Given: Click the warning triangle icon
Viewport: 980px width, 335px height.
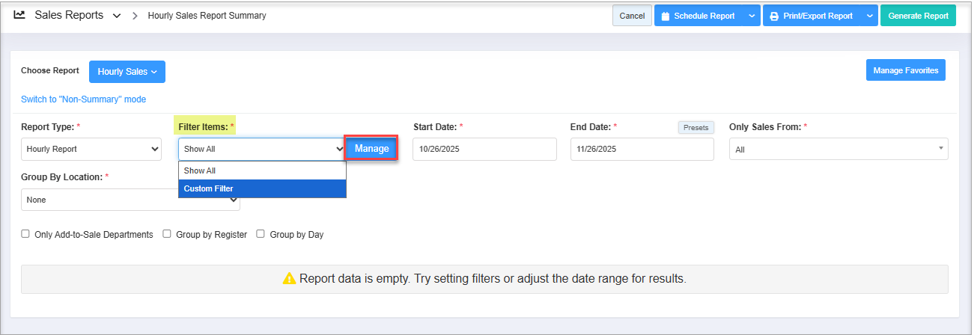Looking at the screenshot, I should pos(289,279).
